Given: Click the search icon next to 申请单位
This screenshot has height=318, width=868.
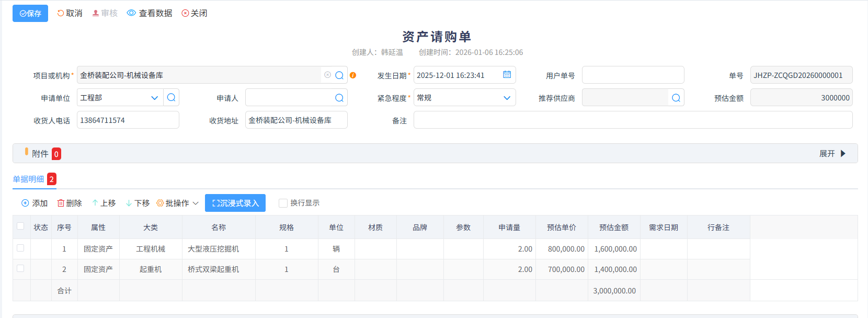Looking at the screenshot, I should point(171,98).
